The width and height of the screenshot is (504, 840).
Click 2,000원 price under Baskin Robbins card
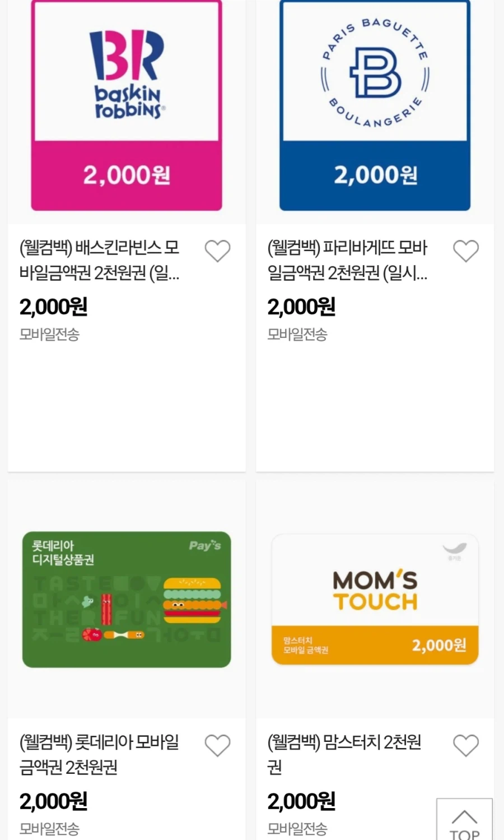[x=52, y=307]
